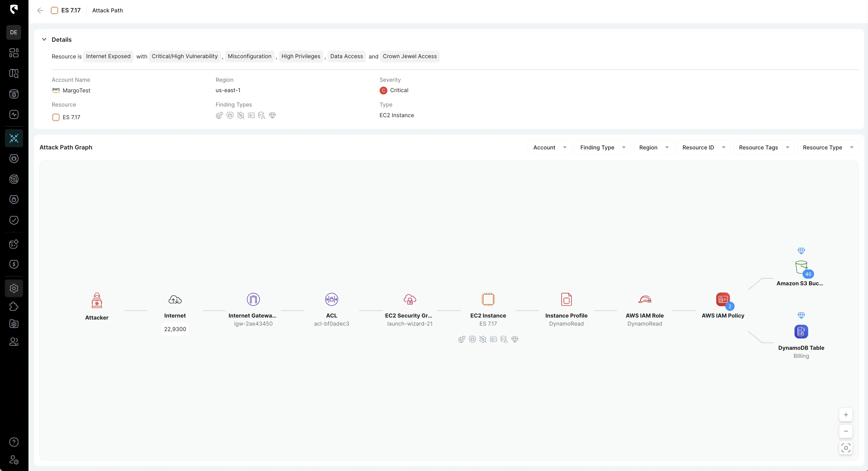This screenshot has width=868, height=471.
Task: Open the dashboard grid icon in sidebar
Action: coord(14,53)
